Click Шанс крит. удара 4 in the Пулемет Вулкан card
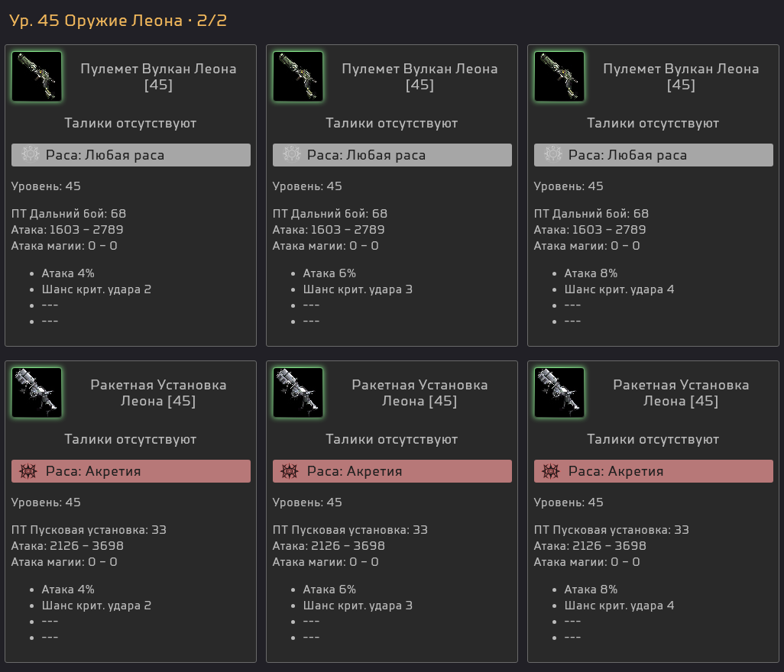This screenshot has height=672, width=784. tap(620, 289)
